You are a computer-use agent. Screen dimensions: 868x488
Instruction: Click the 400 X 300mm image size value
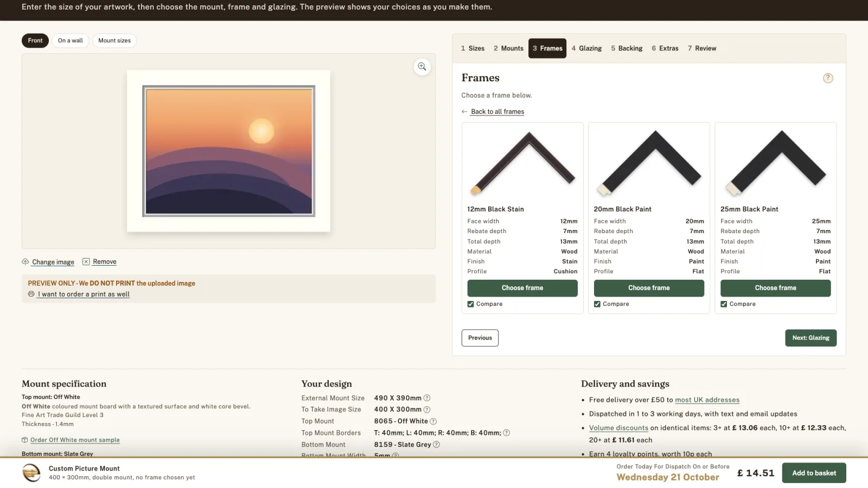[398, 409]
